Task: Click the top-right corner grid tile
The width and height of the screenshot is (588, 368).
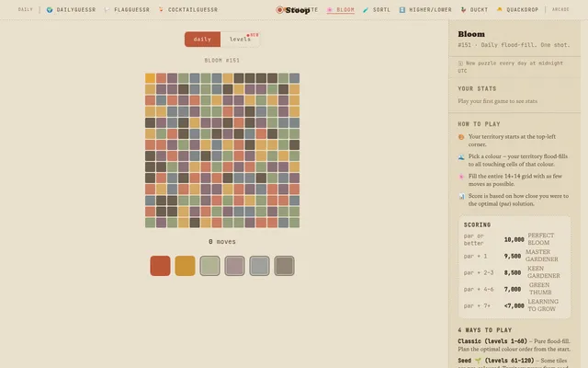Action: pos(294,78)
